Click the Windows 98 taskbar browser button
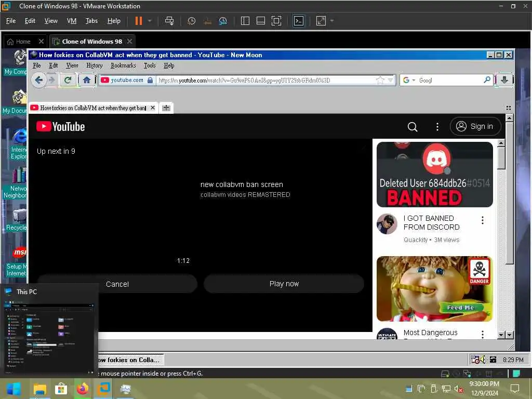The height and width of the screenshot is (399, 532). pyautogui.click(x=130, y=360)
